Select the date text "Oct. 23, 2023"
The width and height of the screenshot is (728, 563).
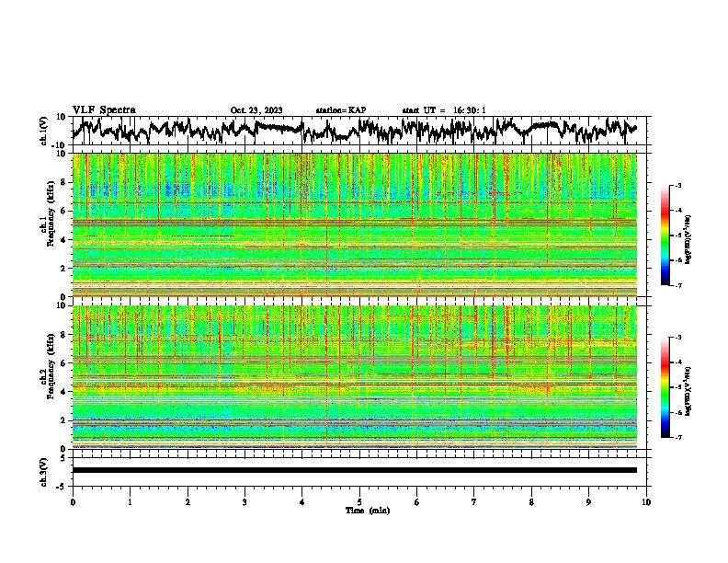point(256,110)
